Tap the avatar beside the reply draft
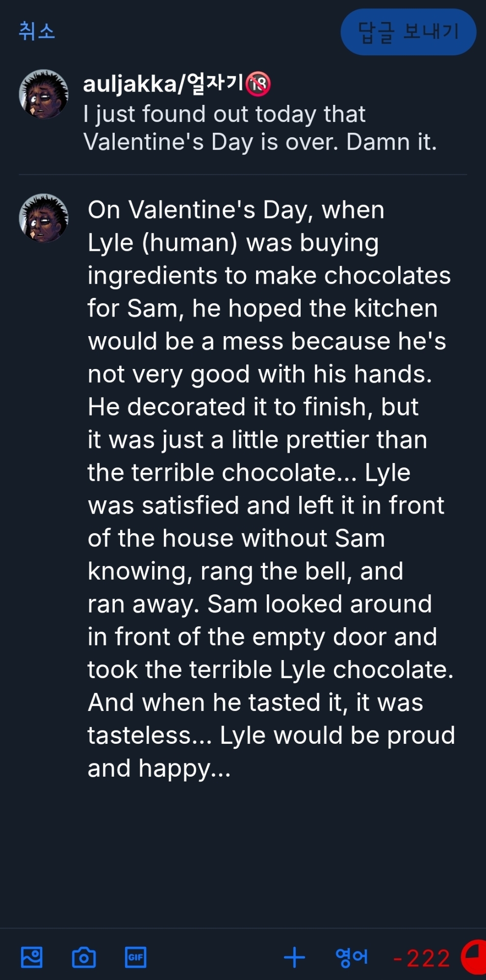Viewport: 486px width, 980px height. [44, 218]
